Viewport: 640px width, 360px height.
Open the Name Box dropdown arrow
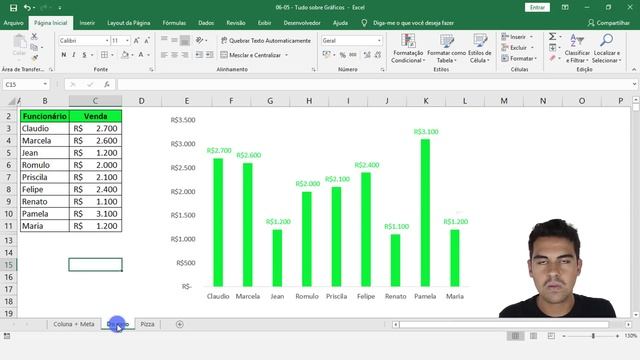click(x=45, y=84)
